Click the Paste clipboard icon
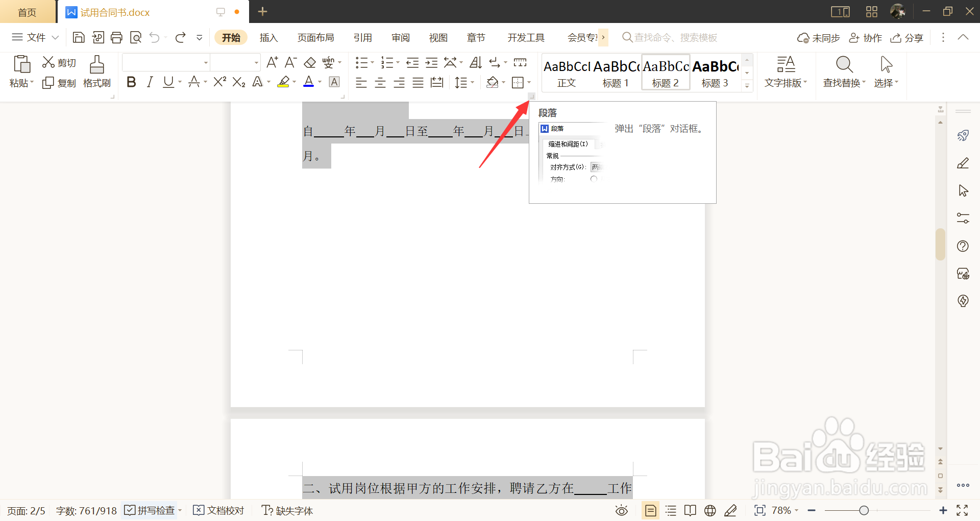The image size is (980, 521). [x=21, y=64]
